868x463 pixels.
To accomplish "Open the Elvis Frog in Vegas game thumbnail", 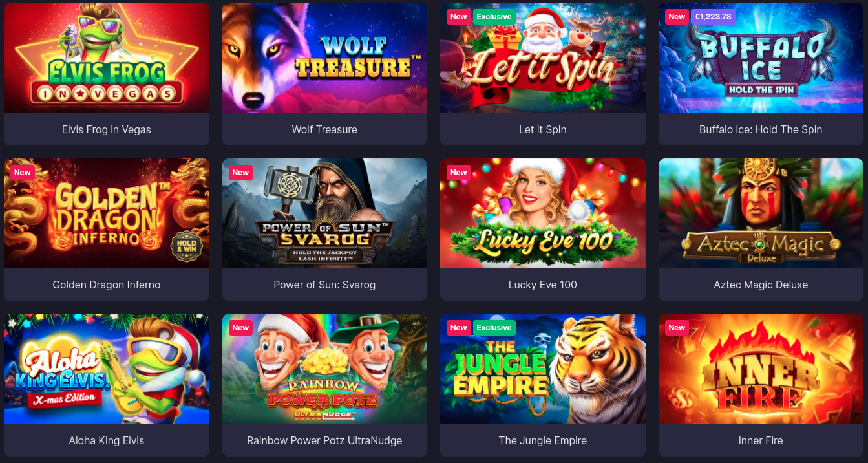I will pyautogui.click(x=107, y=58).
